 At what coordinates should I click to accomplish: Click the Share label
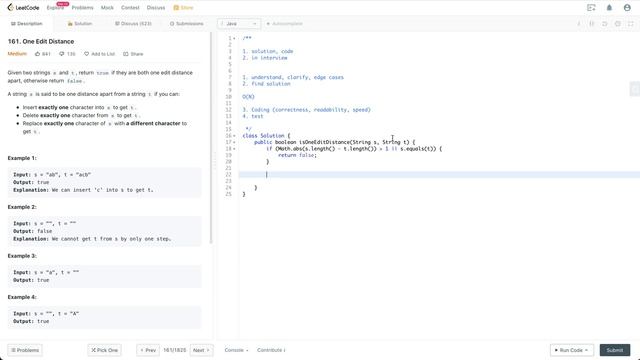coord(137,54)
